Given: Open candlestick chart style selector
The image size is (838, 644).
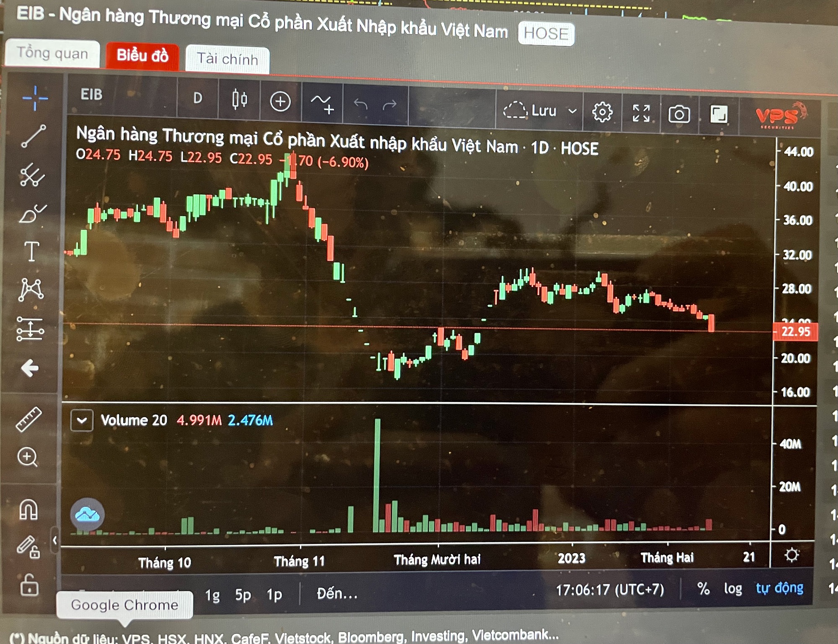Looking at the screenshot, I should pyautogui.click(x=239, y=100).
